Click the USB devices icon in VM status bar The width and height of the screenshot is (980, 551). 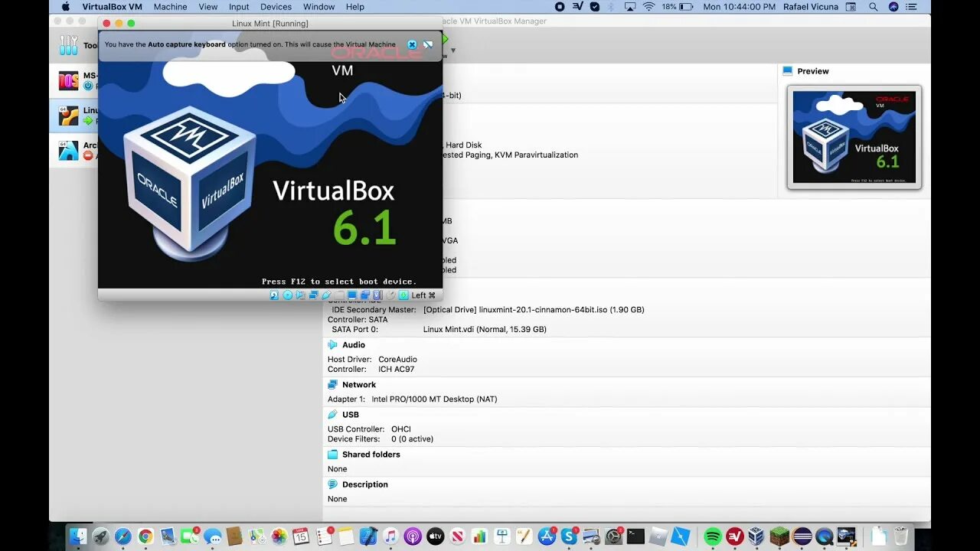(326, 295)
